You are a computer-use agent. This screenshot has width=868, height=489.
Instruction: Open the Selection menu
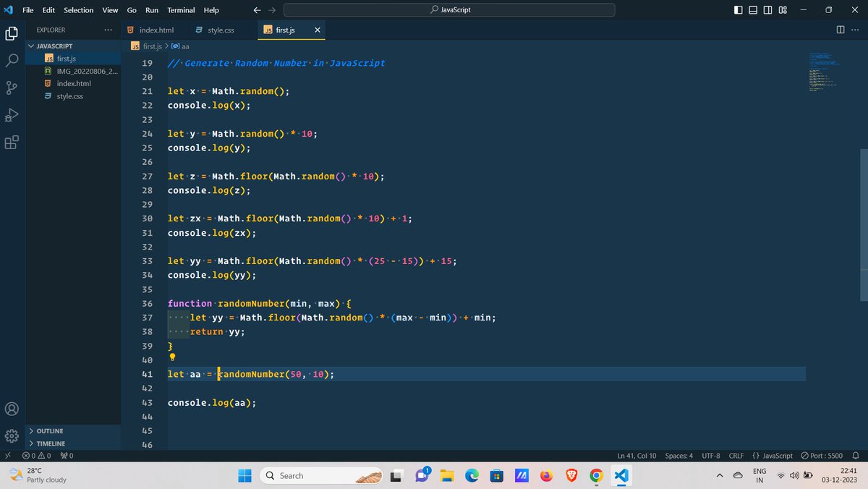pyautogui.click(x=79, y=10)
